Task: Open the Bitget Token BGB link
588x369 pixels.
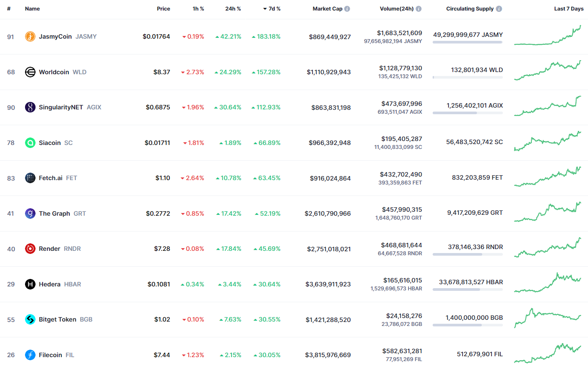Action: click(x=66, y=319)
